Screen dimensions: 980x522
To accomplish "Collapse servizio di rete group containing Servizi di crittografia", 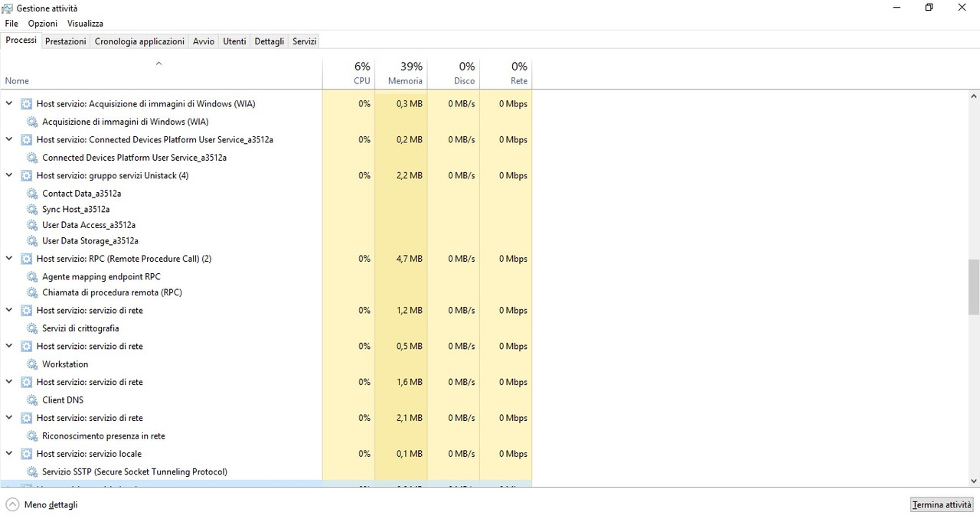I will point(9,310).
